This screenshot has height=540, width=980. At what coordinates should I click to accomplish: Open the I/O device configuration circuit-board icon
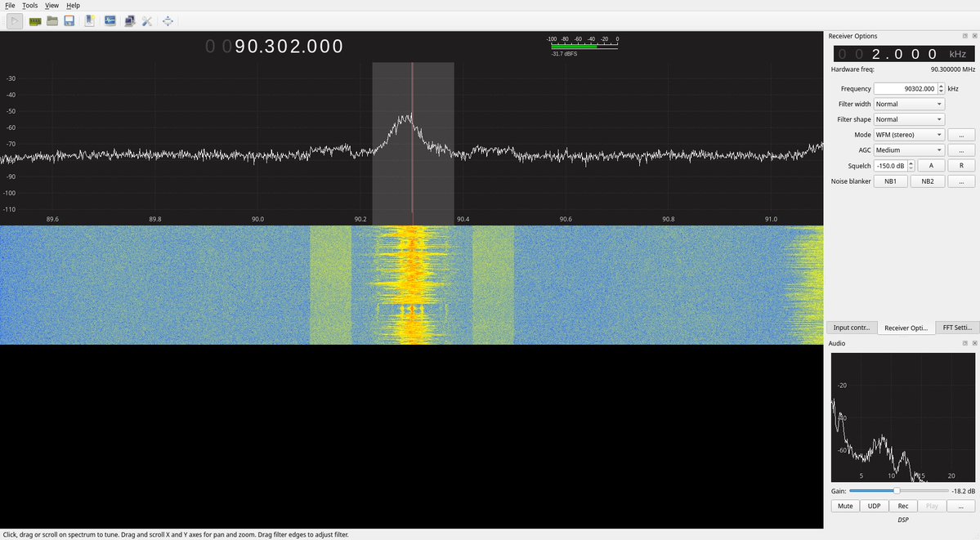(x=35, y=21)
